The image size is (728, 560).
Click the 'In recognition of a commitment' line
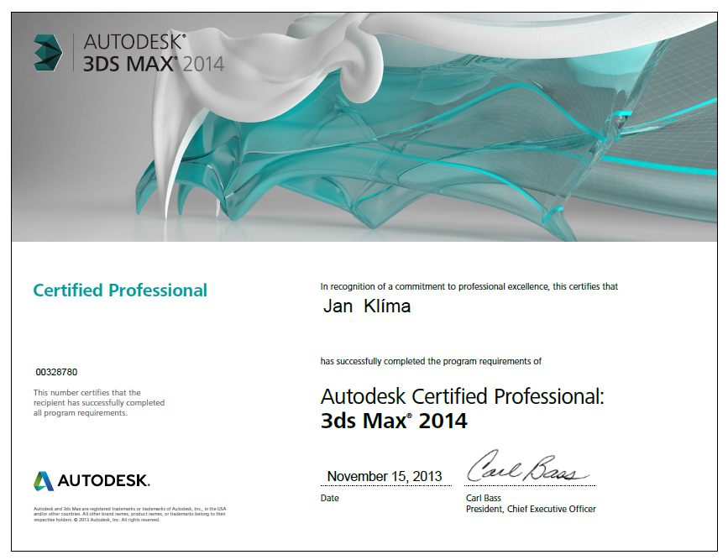point(469,287)
